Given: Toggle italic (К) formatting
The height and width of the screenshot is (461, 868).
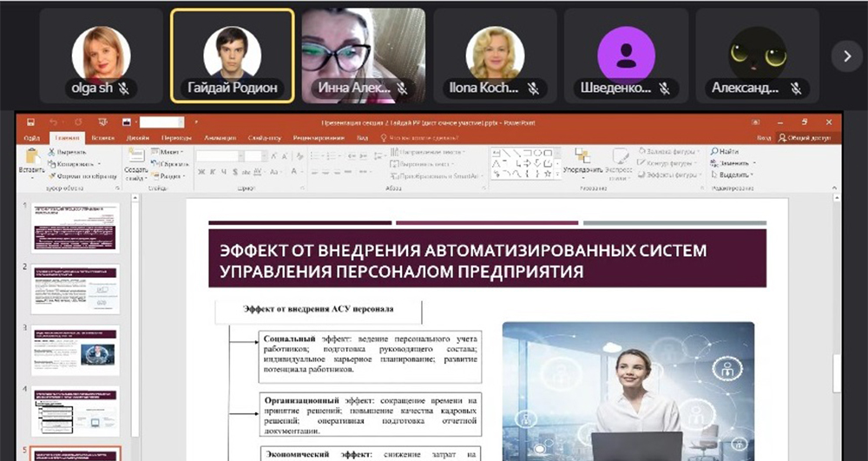Looking at the screenshot, I should [214, 172].
